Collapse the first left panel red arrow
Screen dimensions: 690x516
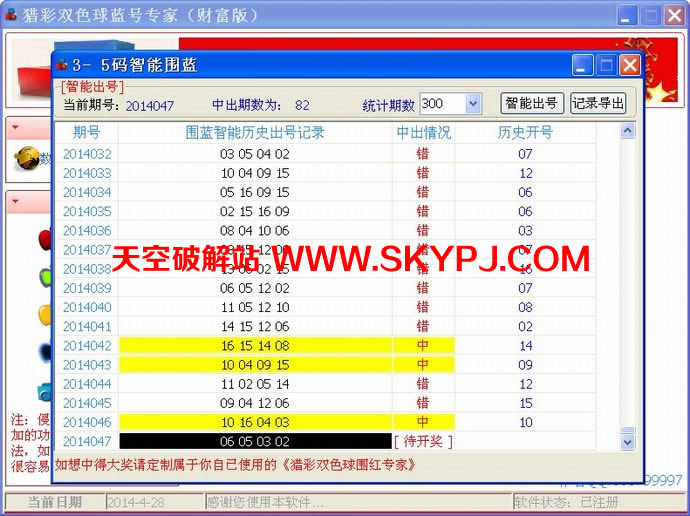[x=17, y=129]
